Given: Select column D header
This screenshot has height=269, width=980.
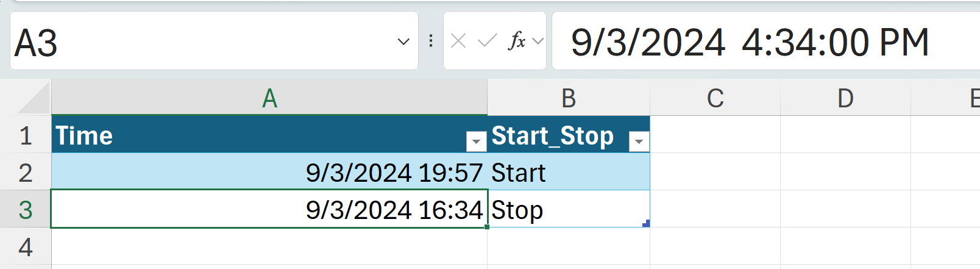Looking at the screenshot, I should click(x=845, y=98).
